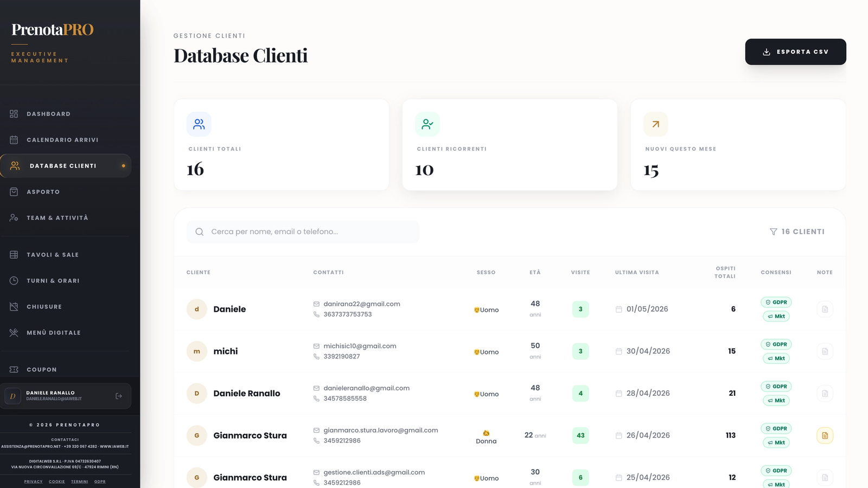Click the Ultima Visita column header
The image size is (868, 488).
click(x=637, y=272)
